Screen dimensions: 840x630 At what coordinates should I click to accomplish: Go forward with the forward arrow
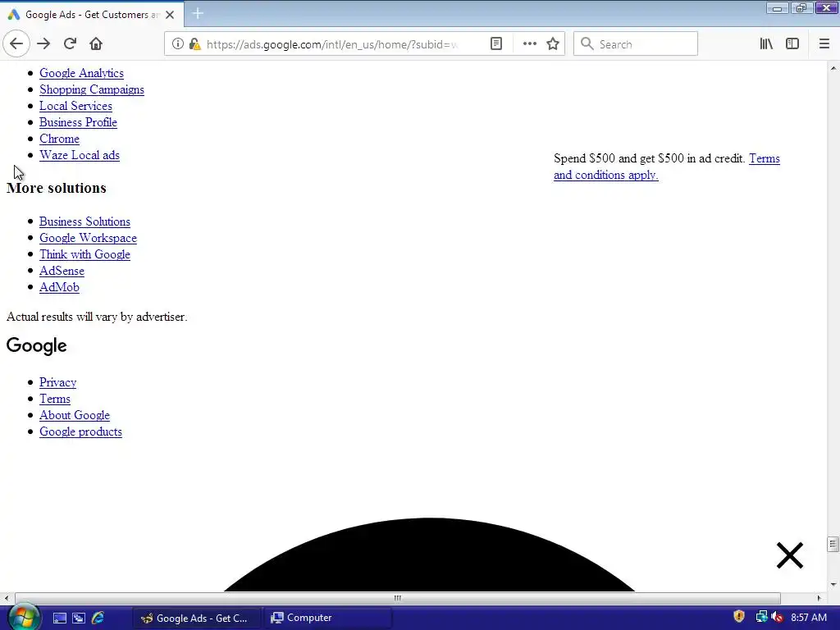coord(43,44)
